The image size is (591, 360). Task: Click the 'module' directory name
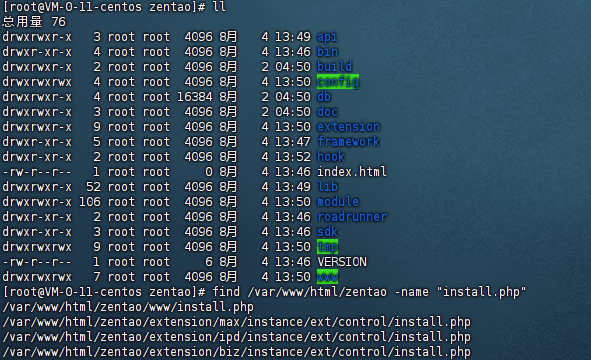point(338,202)
